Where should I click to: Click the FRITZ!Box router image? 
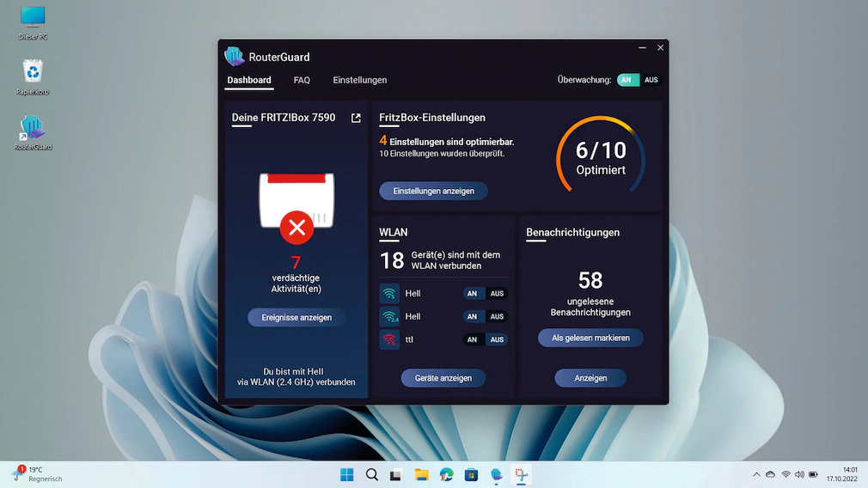296,200
